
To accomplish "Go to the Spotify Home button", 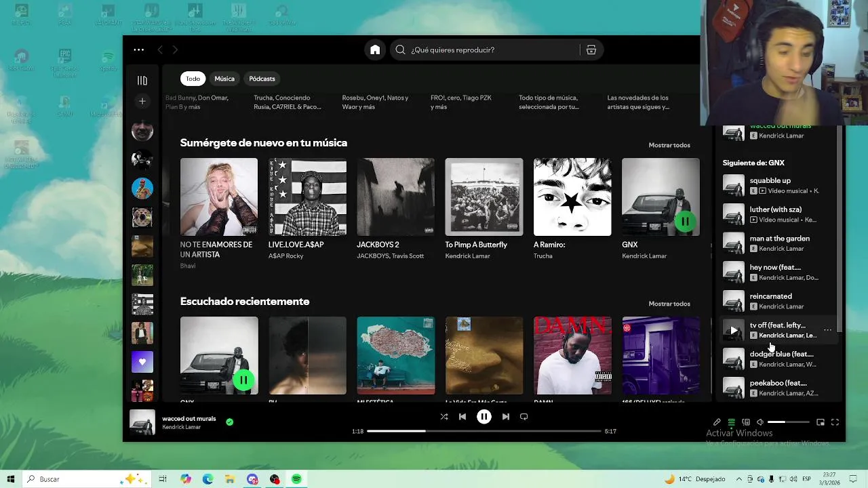I will [375, 49].
